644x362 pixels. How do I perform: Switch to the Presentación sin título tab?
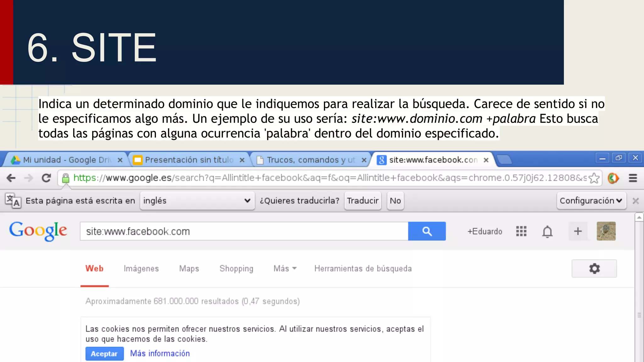click(x=189, y=160)
